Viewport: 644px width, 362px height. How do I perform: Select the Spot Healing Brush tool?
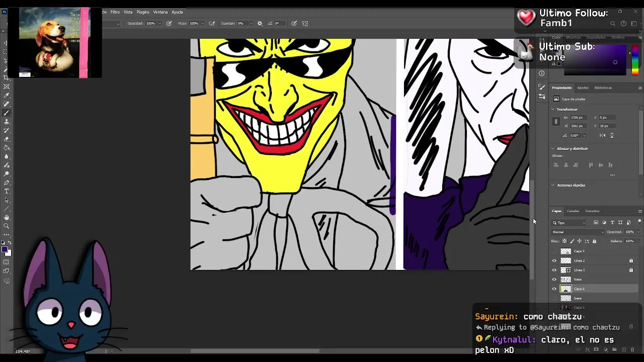point(7,104)
